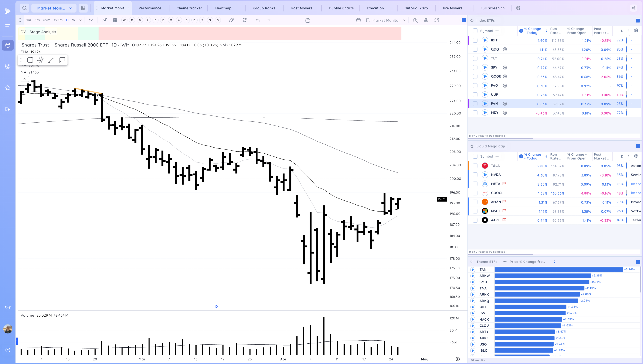Select the eraser icon in chart toolbar

tap(231, 20)
